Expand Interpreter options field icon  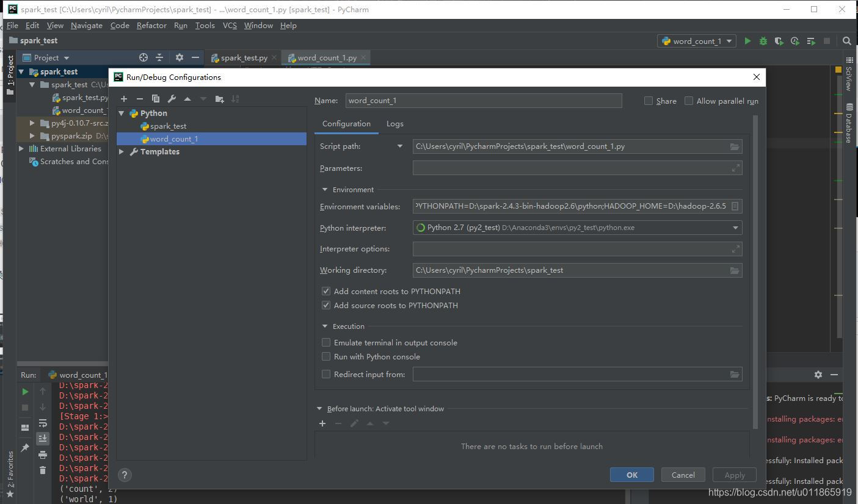[x=736, y=248]
